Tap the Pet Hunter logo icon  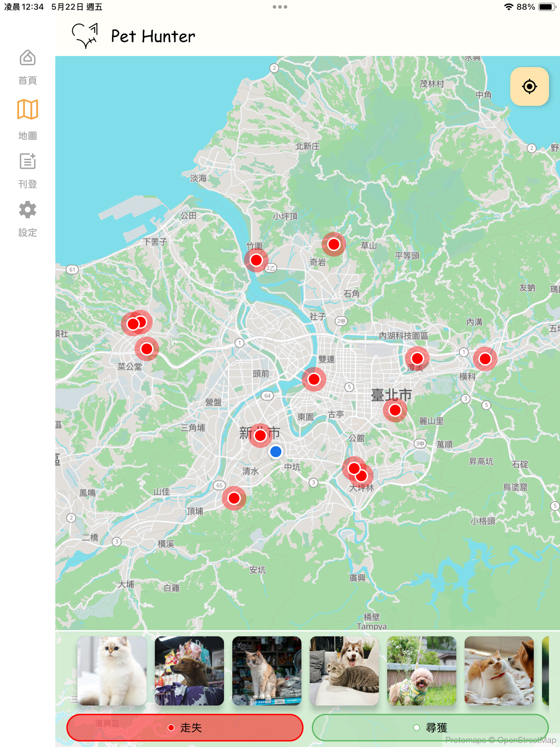pos(85,36)
